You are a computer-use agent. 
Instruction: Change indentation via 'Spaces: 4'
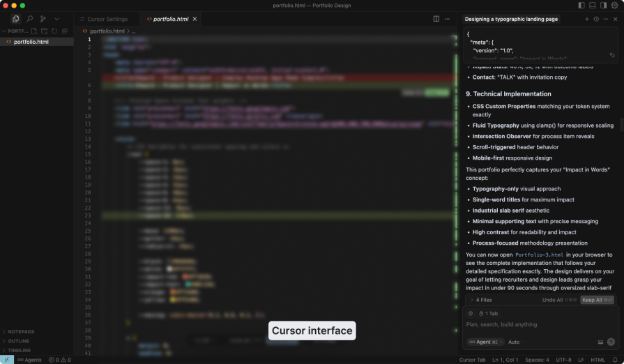pos(537,360)
